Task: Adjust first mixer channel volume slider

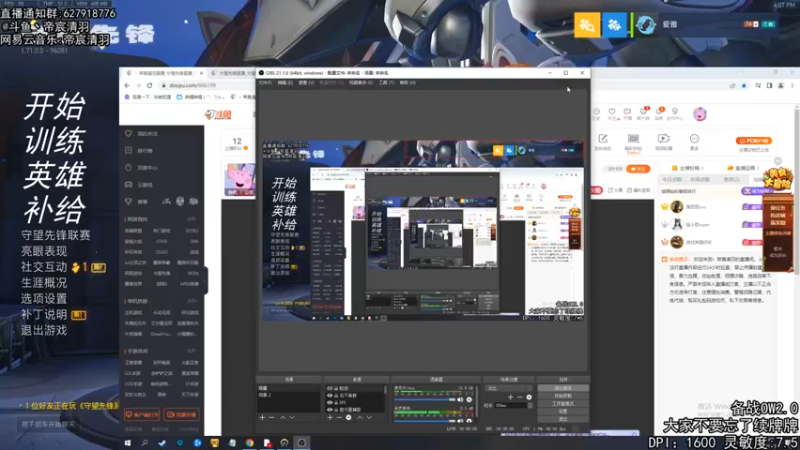Action: [x=424, y=399]
